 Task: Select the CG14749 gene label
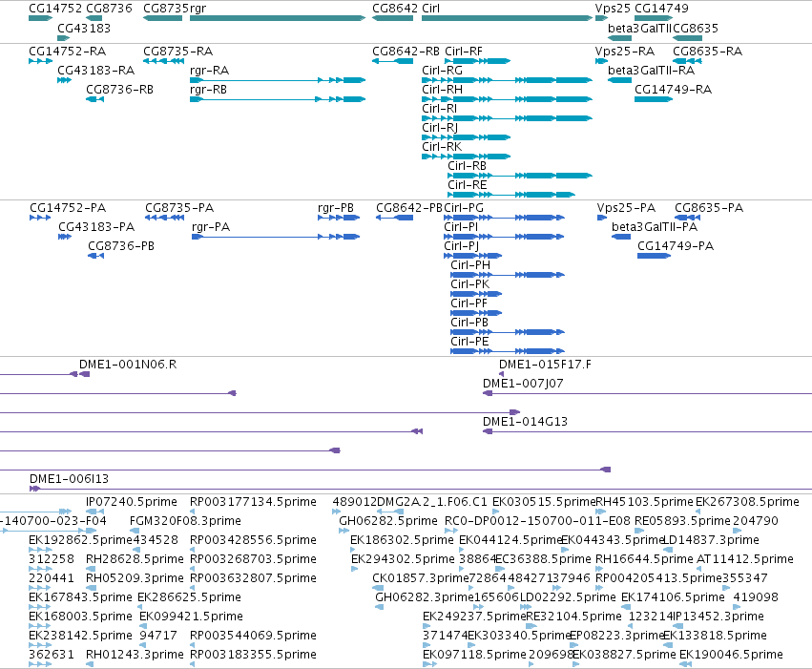[x=661, y=9]
